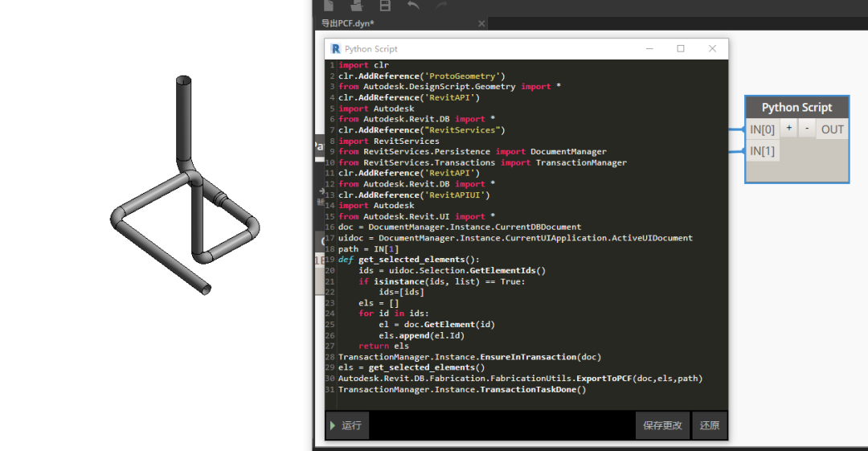
Task: Click line containing ExportToPCF(doc,els,path)
Action: (x=520, y=379)
